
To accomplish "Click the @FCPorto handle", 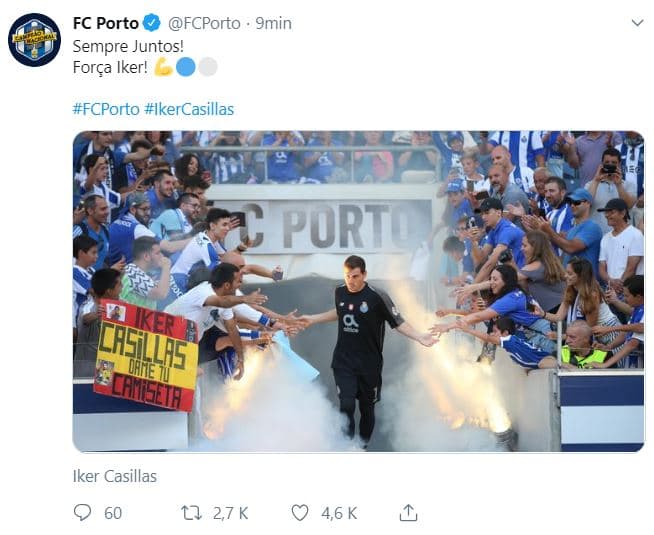I will 203,23.
